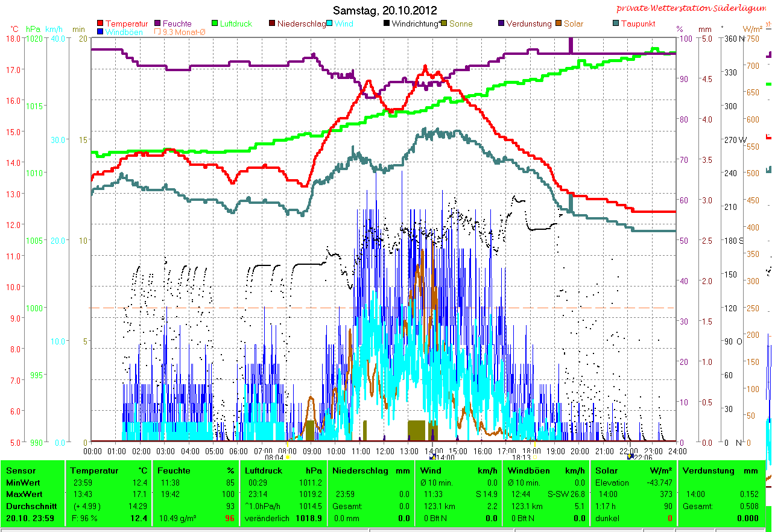Click the olive Sonne legend square
Image resolution: width=772 pixels, height=532 pixels.
444,24
